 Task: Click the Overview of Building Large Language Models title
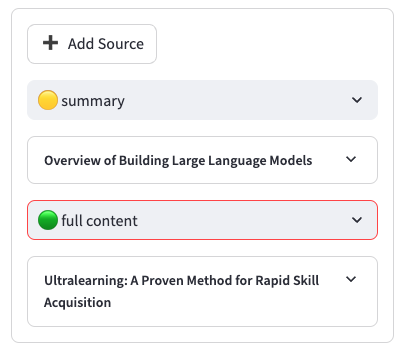point(178,161)
